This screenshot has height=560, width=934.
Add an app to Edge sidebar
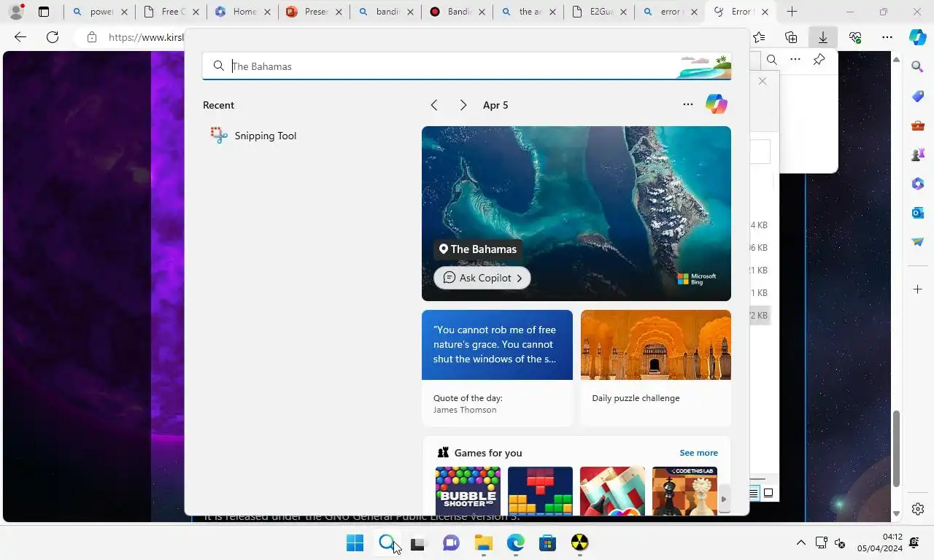(x=918, y=289)
